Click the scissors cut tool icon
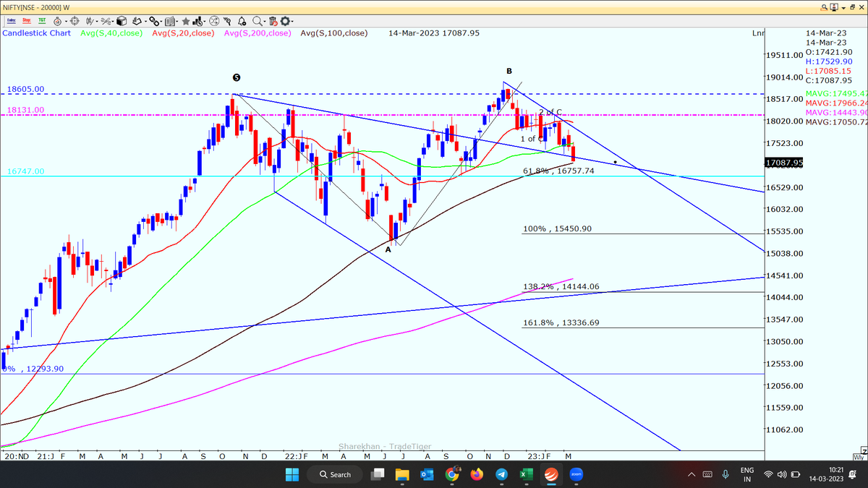This screenshot has height=488, width=868. point(106,22)
